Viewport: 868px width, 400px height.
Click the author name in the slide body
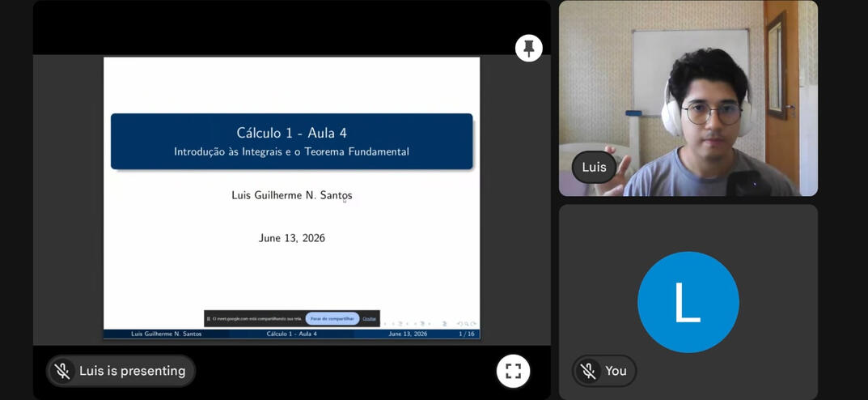pos(292,195)
